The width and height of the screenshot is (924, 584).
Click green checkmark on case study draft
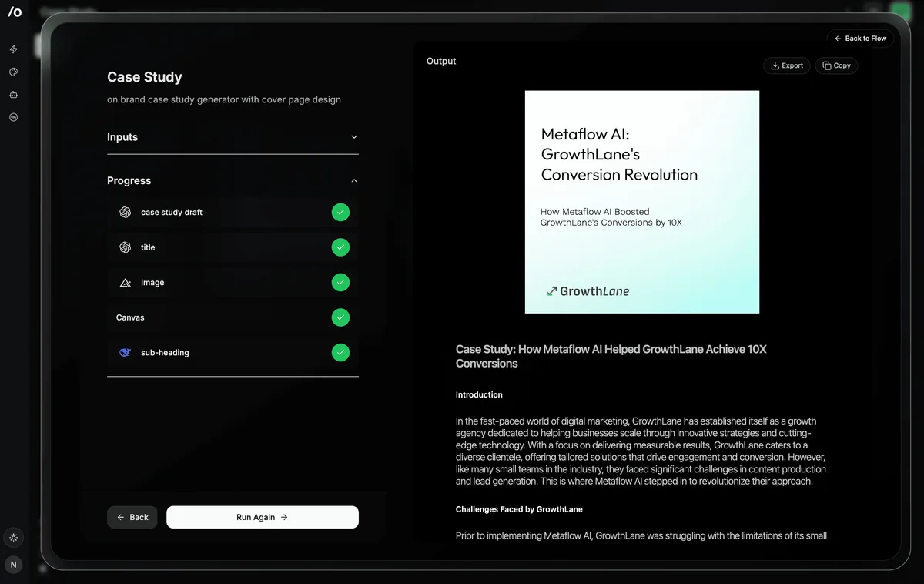coord(340,213)
